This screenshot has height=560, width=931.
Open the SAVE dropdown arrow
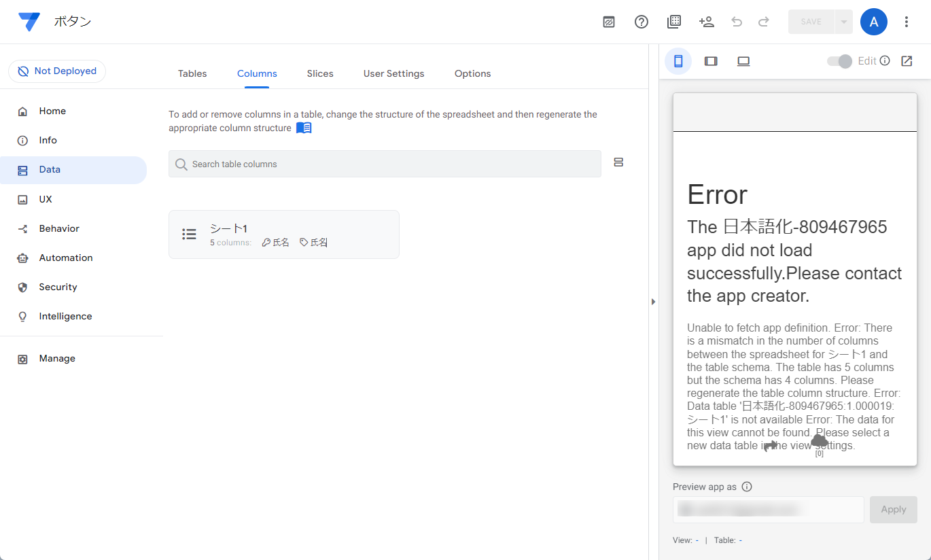coord(843,22)
